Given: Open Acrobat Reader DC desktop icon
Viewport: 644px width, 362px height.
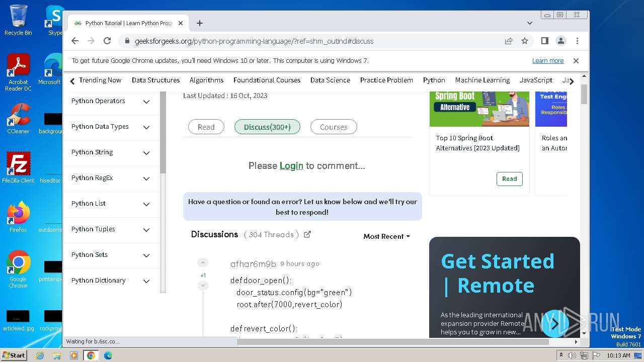Looking at the screenshot, I should pos(18,73).
